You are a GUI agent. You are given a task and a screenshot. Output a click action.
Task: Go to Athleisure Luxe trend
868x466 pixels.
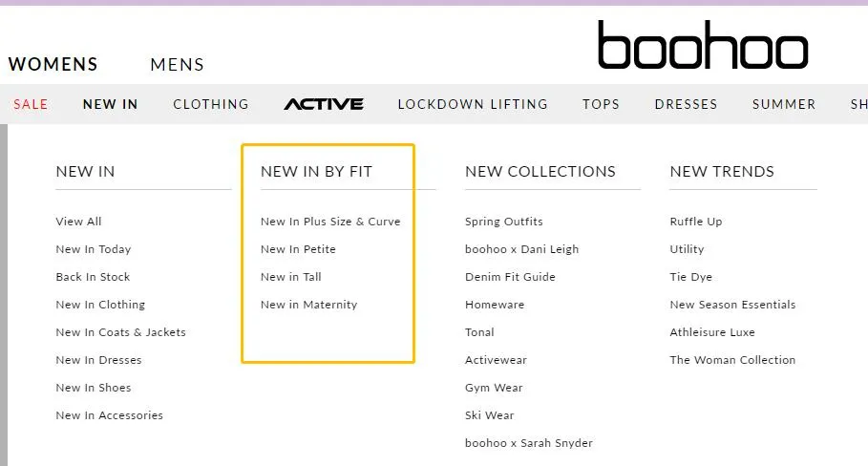click(x=712, y=332)
